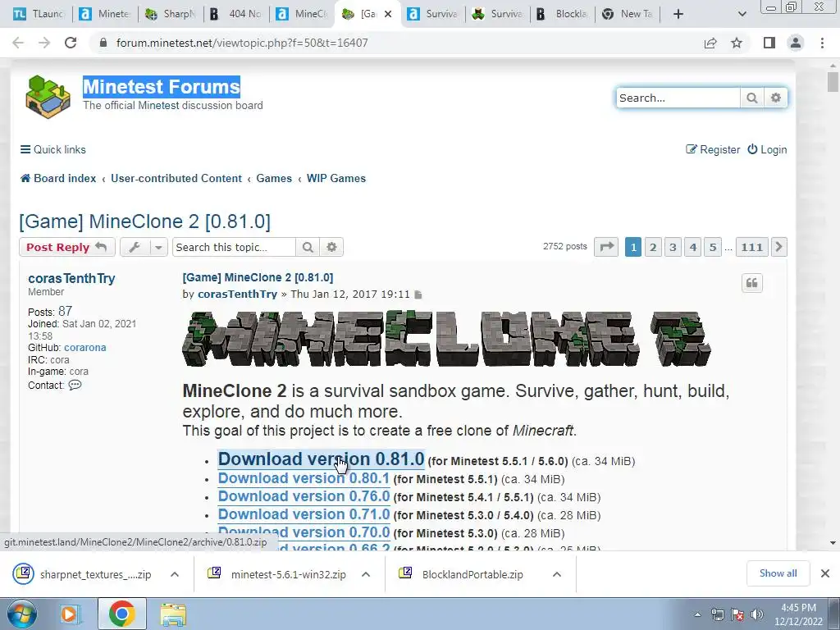Open Windows Explorer from taskbar
Viewport: 840px width, 630px height.
(173, 614)
